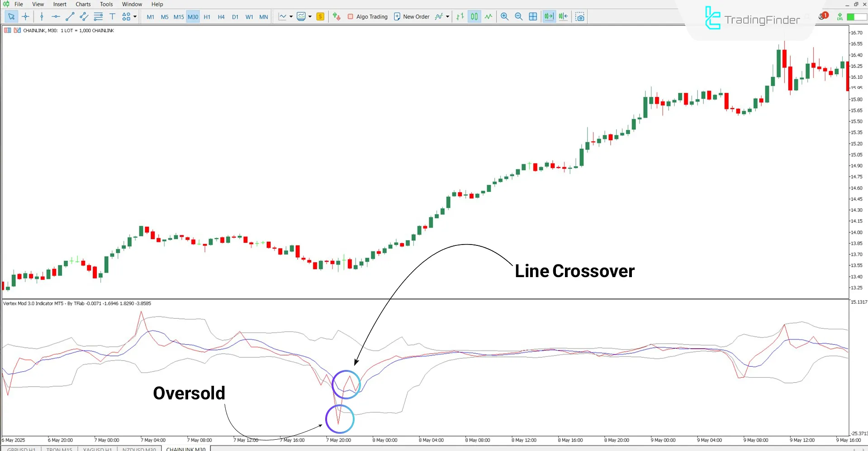Toggle the chart shift option
The height and width of the screenshot is (451, 868).
pos(563,17)
